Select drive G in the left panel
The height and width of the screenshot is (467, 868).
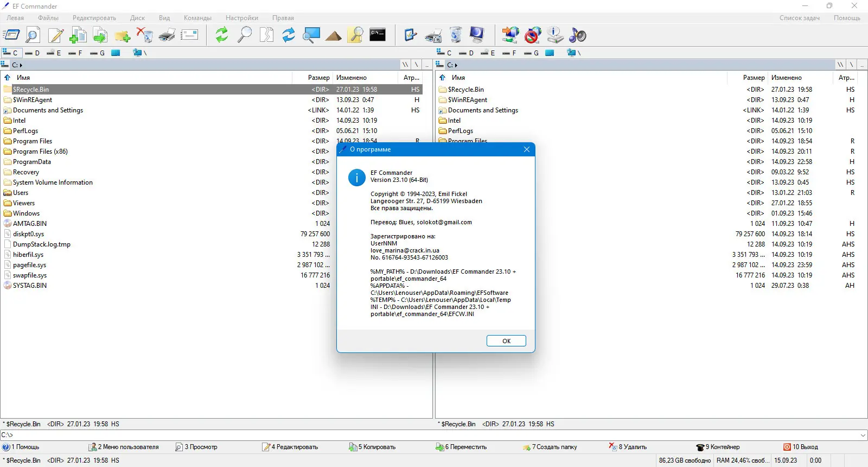(x=98, y=53)
